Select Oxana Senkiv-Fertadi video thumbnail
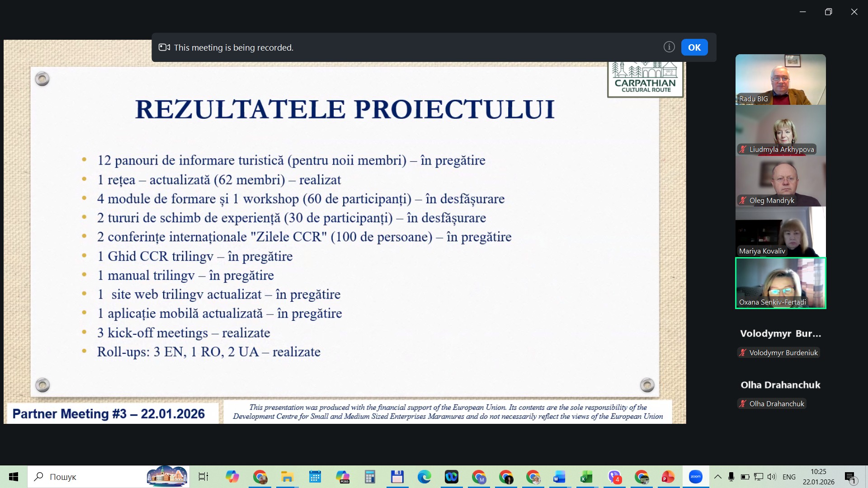The image size is (868, 488). [780, 283]
